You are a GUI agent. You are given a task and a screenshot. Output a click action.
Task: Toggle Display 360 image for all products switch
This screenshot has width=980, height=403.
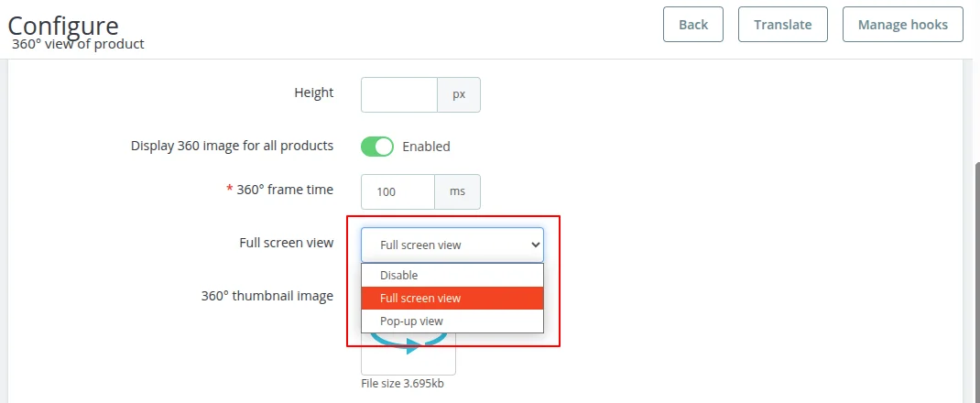[x=377, y=147]
